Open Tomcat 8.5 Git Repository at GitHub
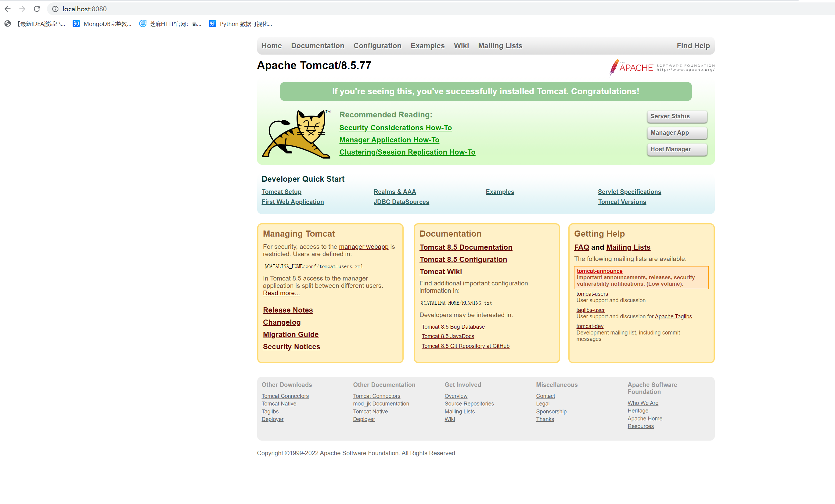The height and width of the screenshot is (504, 835). pyautogui.click(x=465, y=346)
